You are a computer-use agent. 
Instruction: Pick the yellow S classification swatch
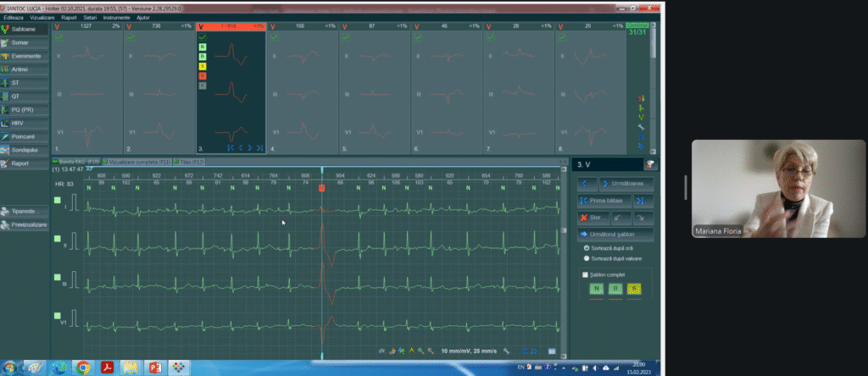634,290
